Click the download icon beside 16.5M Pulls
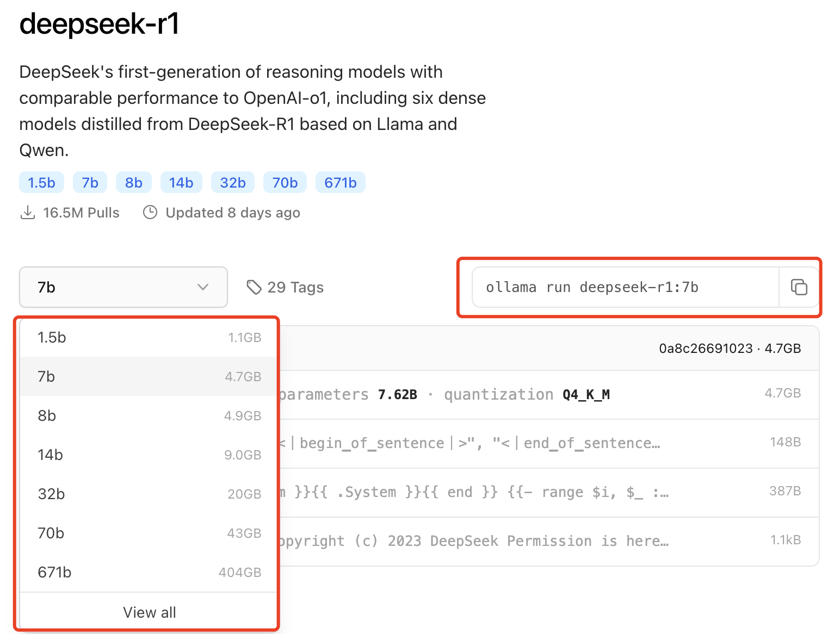The height and width of the screenshot is (634, 840). click(x=27, y=213)
